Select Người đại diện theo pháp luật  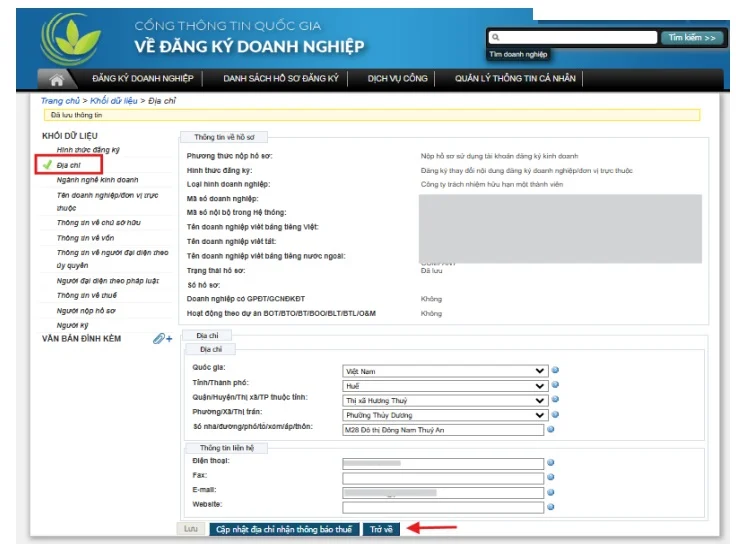click(108, 281)
